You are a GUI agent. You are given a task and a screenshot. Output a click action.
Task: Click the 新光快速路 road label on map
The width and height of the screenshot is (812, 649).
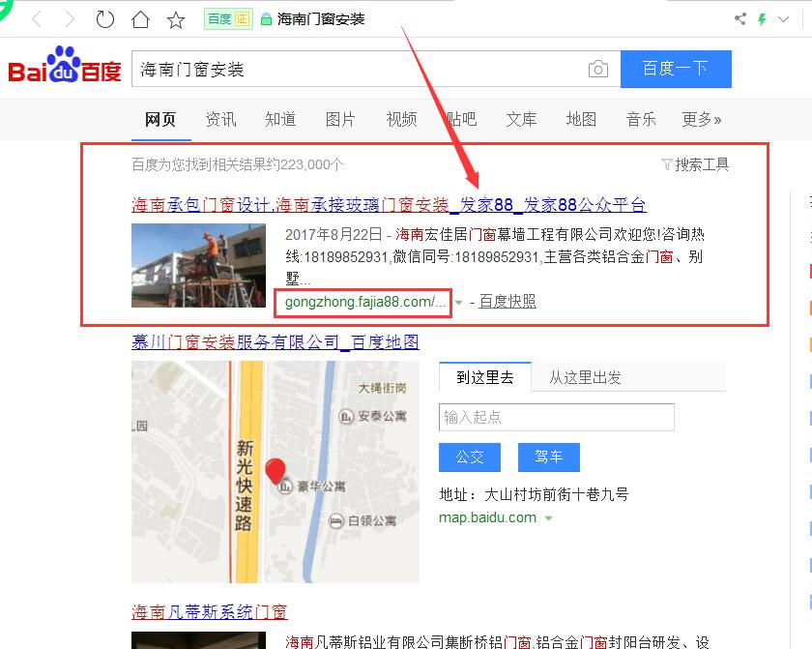pos(244,486)
